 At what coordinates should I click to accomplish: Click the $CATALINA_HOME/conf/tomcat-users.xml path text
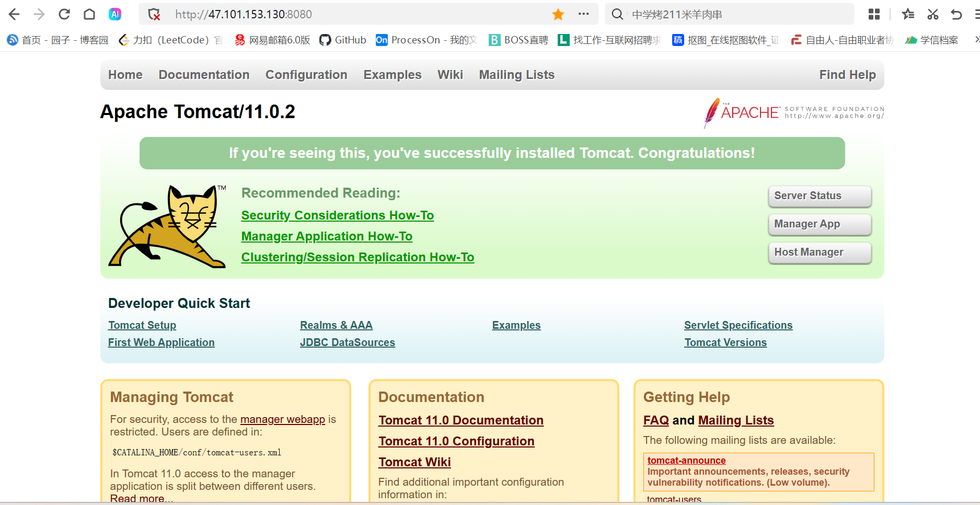tap(197, 453)
